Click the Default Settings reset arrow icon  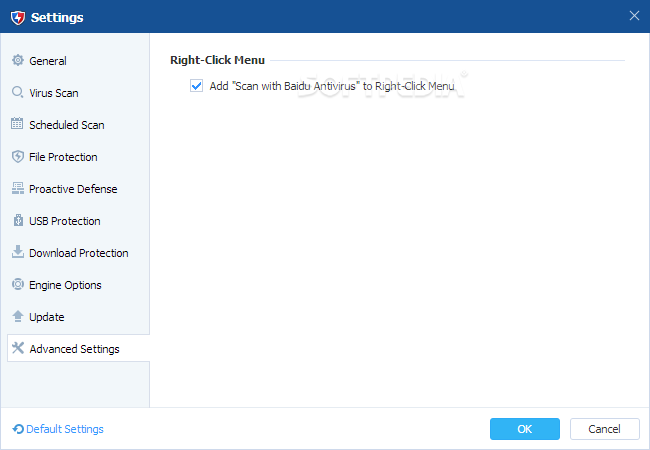click(x=18, y=429)
